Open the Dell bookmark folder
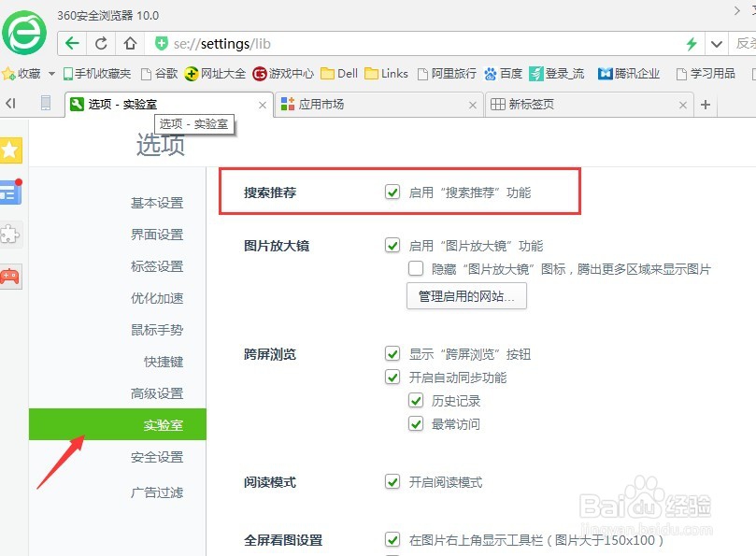 click(339, 74)
